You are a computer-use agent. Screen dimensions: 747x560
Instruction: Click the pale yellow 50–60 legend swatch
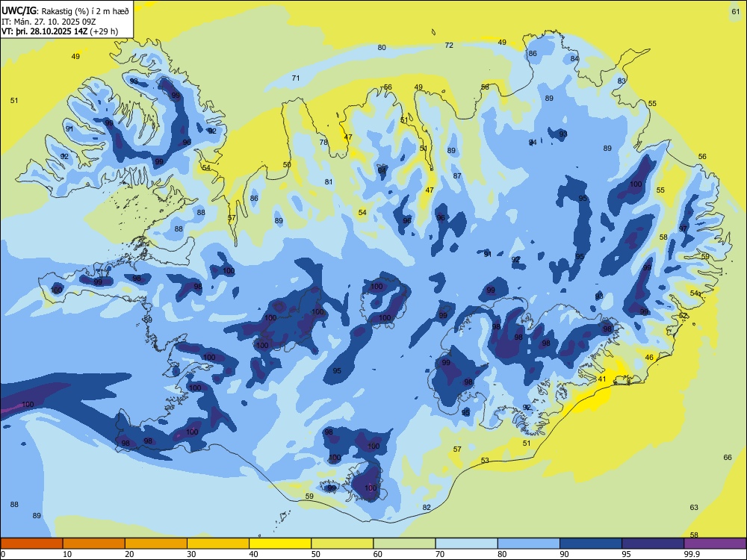coord(342,544)
